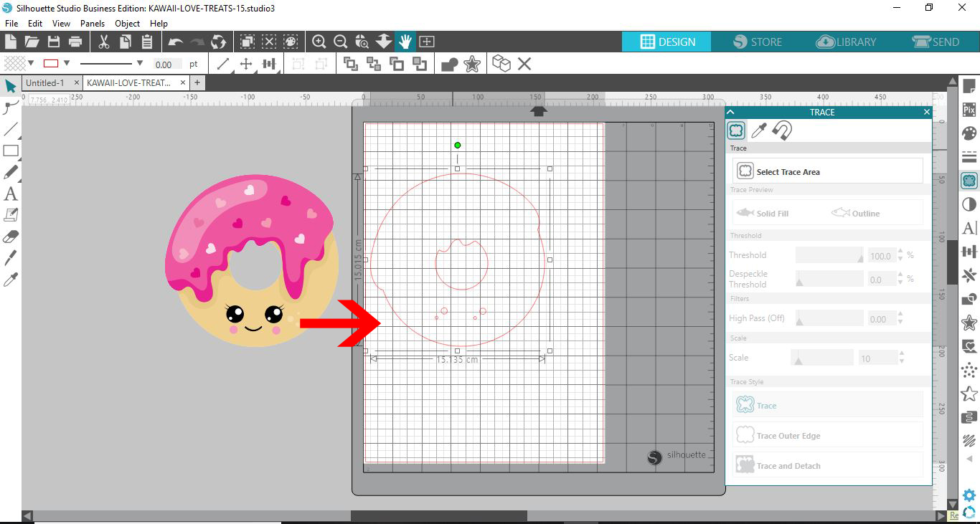Select the Draw a Line tool
The width and height of the screenshot is (980, 524).
11,129
